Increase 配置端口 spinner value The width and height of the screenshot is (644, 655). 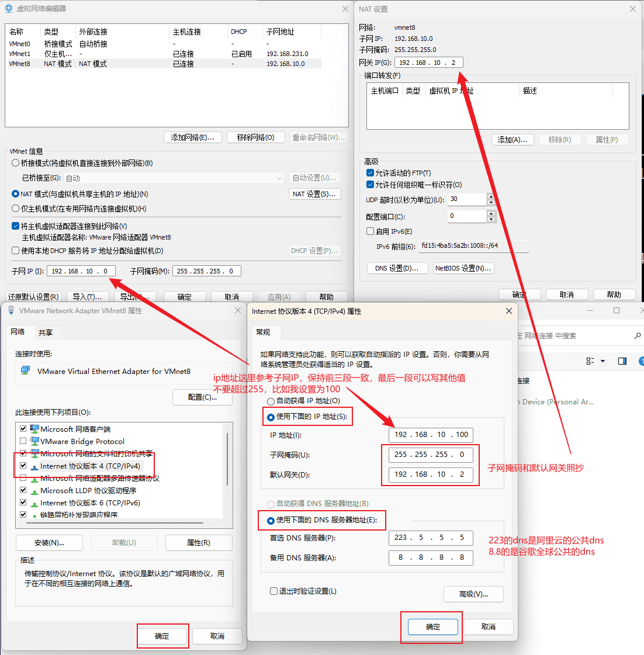tap(491, 213)
